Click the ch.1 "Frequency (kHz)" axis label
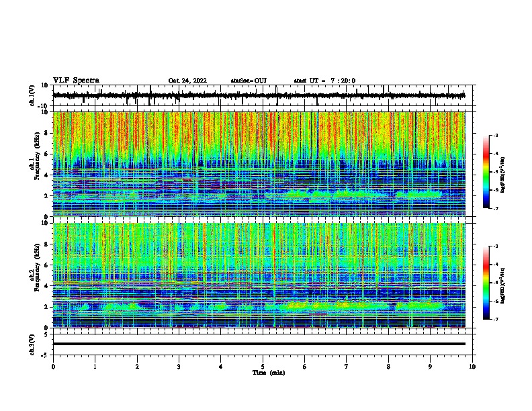The image size is (532, 411). [x=37, y=156]
